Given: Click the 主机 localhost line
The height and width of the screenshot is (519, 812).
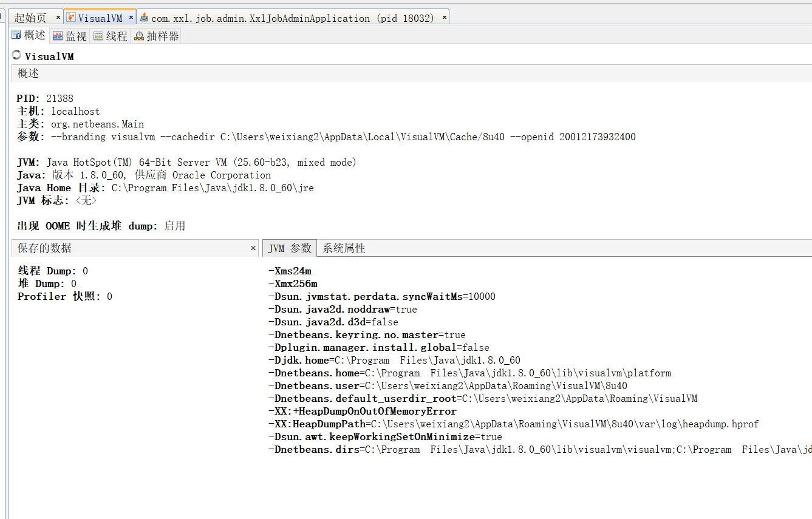Looking at the screenshot, I should pos(58,111).
